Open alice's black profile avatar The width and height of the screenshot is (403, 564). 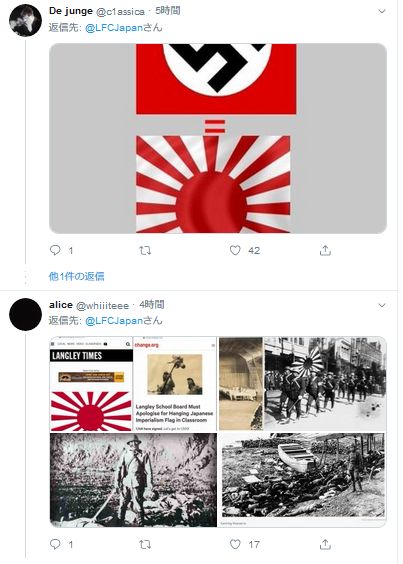(25, 314)
